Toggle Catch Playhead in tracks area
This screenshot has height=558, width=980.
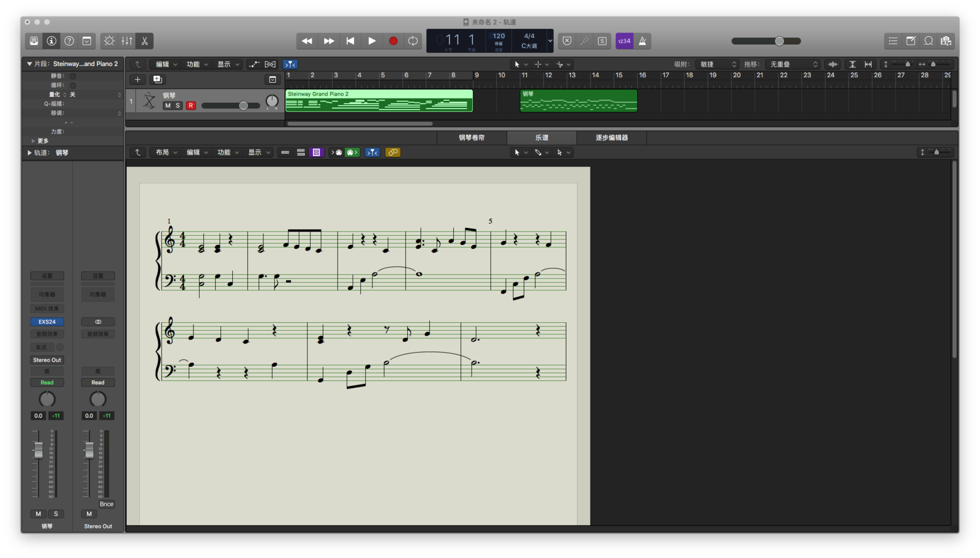pos(290,64)
